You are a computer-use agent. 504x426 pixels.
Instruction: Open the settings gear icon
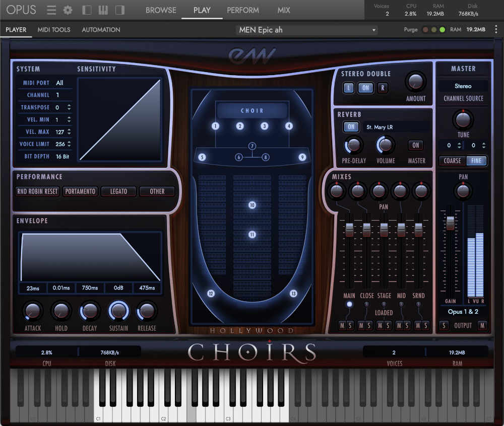[68, 10]
